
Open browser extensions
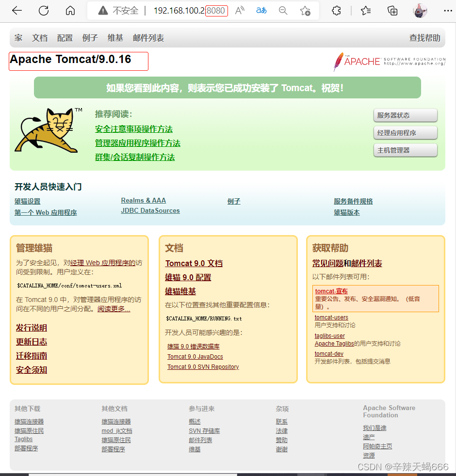click(x=336, y=10)
